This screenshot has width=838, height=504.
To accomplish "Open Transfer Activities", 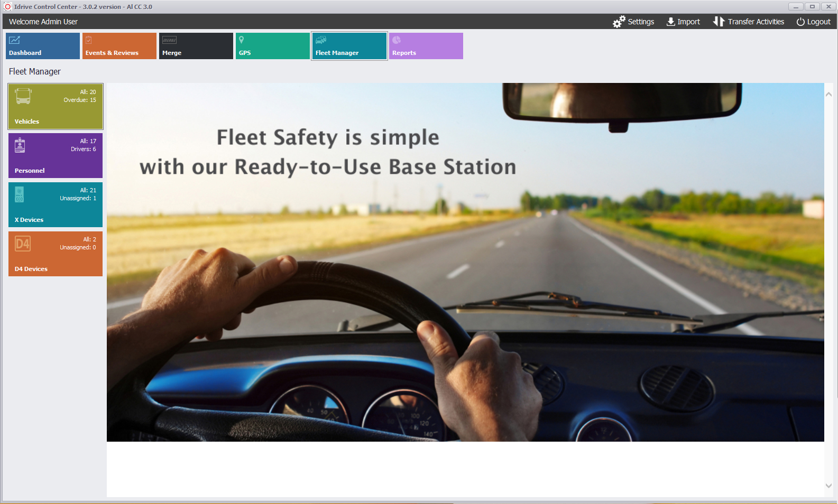I will 749,22.
